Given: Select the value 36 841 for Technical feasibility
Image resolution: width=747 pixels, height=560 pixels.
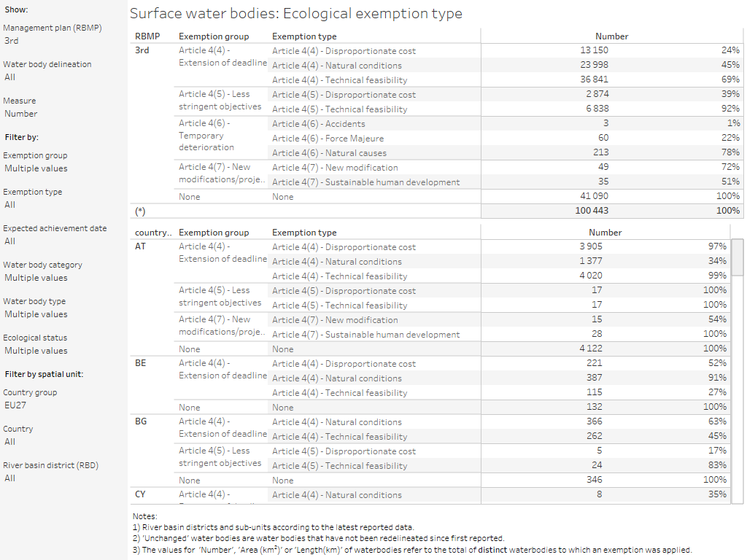Looking at the screenshot, I should tap(594, 79).
